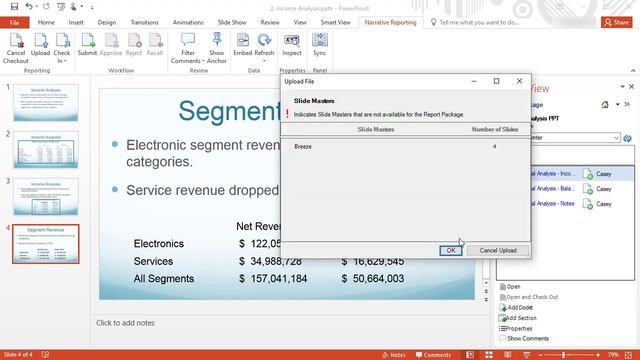Start Slide Show from status bar icon

point(527,355)
